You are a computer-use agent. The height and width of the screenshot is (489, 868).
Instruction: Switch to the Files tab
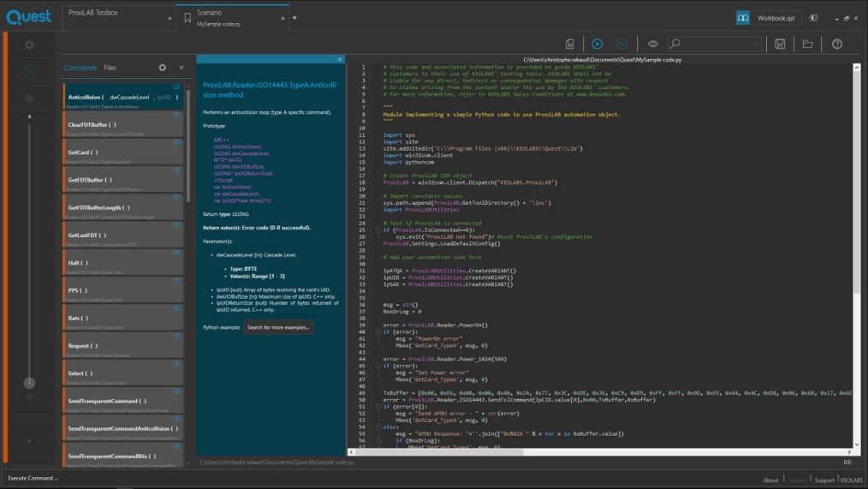tap(110, 68)
